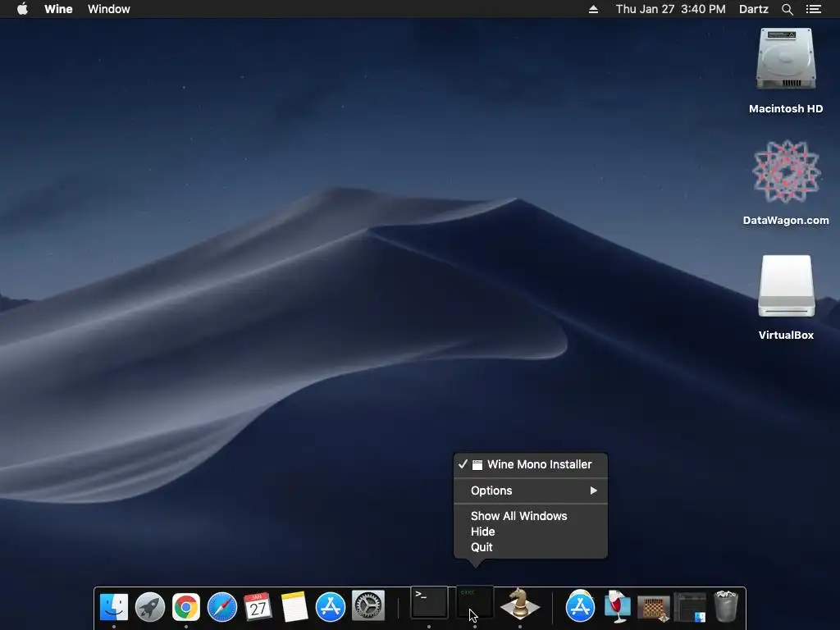Open Finder from the Dock
Viewport: 840px width, 630px height.
click(x=113, y=607)
